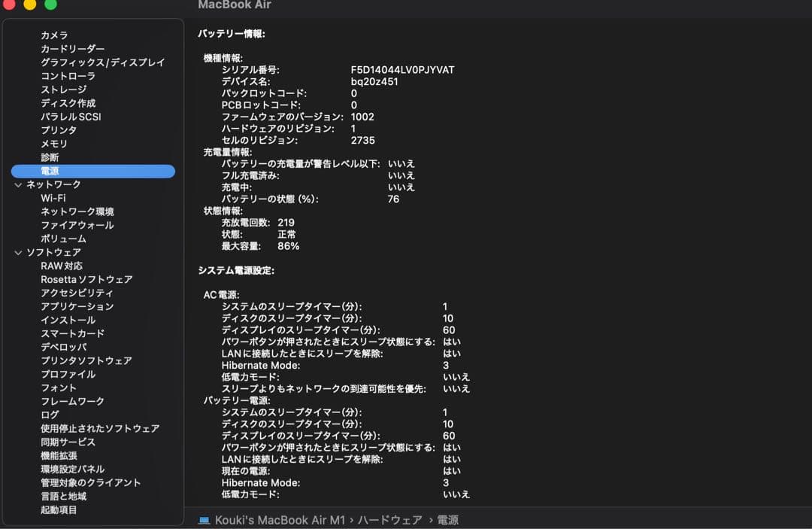Select プリンタソフトウェア sidebar item

click(x=86, y=360)
